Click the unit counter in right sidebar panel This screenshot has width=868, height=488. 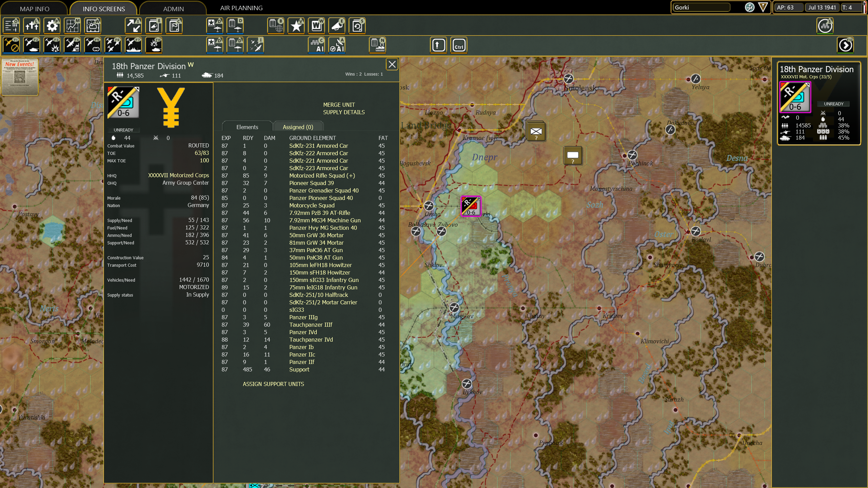pyautogui.click(x=795, y=97)
